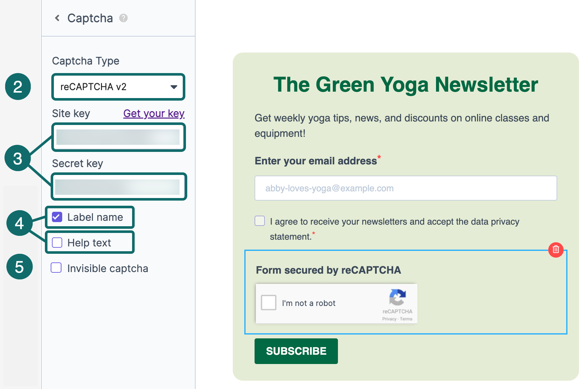Click into the Site key field
Viewport: 588px width, 389px height.
(x=118, y=137)
